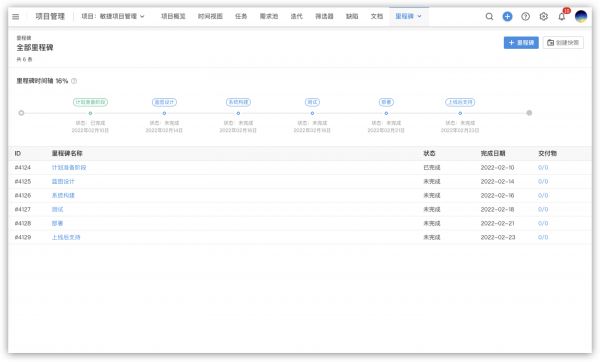Open milestone link 测试 in table
Viewport: 600px width, 362px height.
click(57, 209)
